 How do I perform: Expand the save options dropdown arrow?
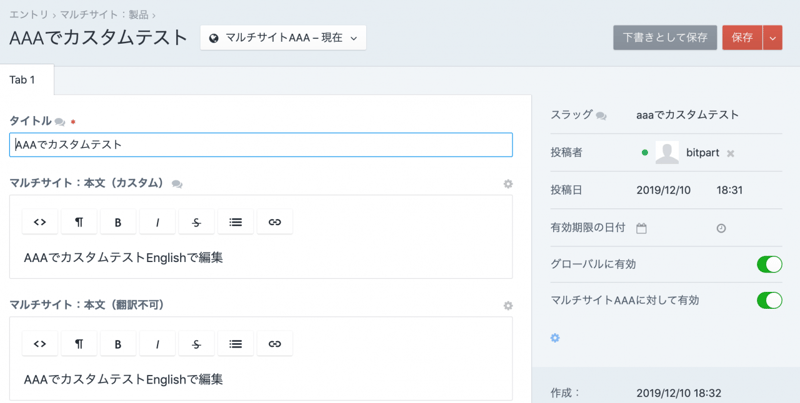[772, 38]
